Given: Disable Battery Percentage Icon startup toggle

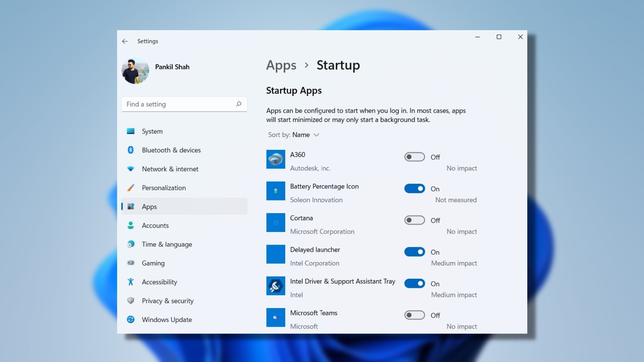Looking at the screenshot, I should 415,188.
